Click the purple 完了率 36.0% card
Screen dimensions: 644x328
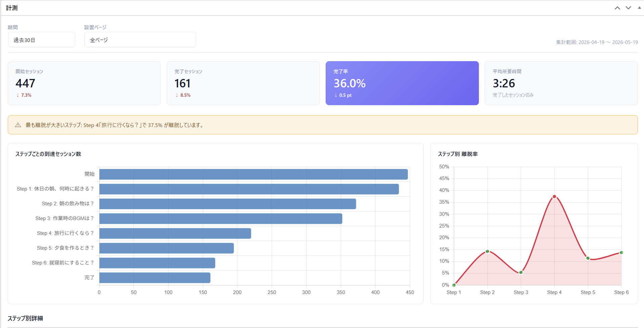coord(402,83)
